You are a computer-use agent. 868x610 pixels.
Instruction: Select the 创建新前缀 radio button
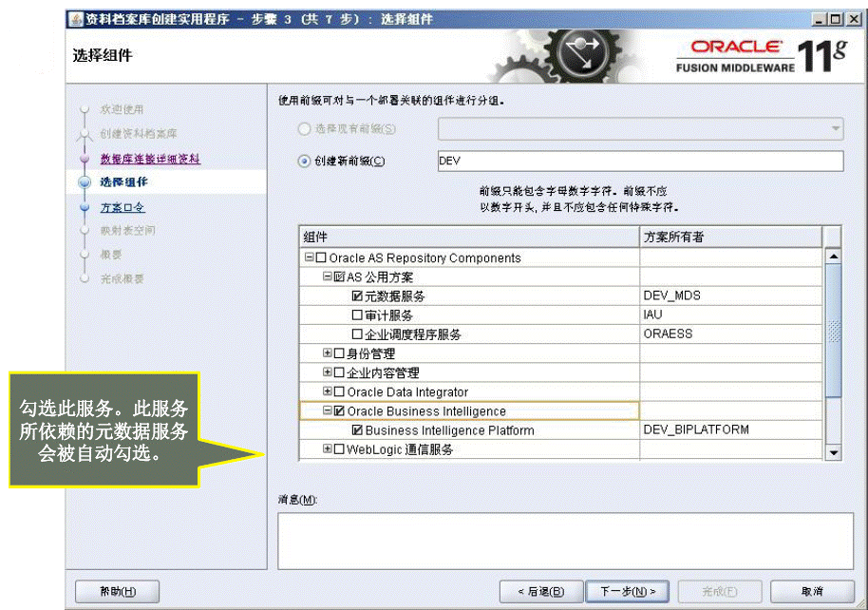(304, 162)
